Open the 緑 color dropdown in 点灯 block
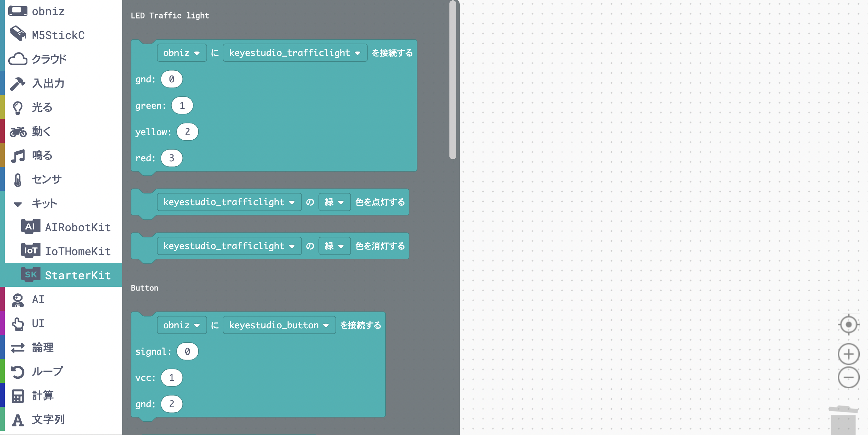The height and width of the screenshot is (435, 868). click(334, 202)
